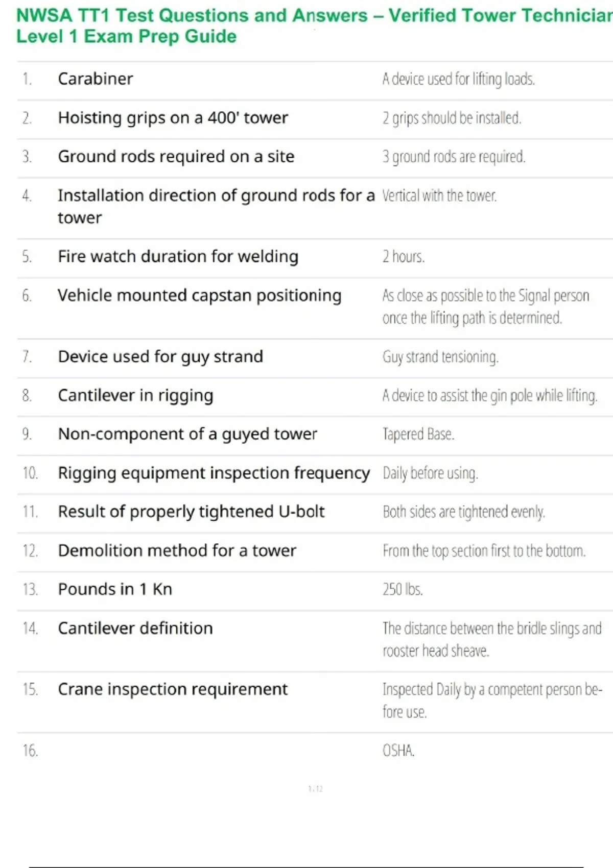
Task: Click the "Ground rods required on a site" term
Action: (x=176, y=157)
